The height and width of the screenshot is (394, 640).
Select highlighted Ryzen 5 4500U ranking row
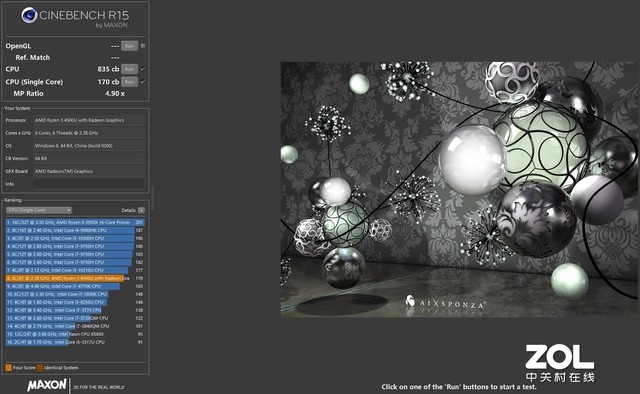tap(75, 278)
